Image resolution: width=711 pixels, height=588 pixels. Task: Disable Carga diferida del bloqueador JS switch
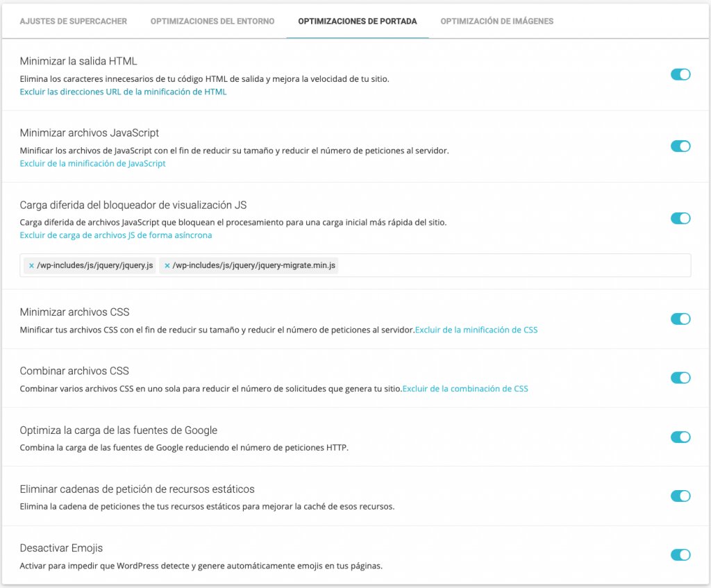tap(680, 218)
